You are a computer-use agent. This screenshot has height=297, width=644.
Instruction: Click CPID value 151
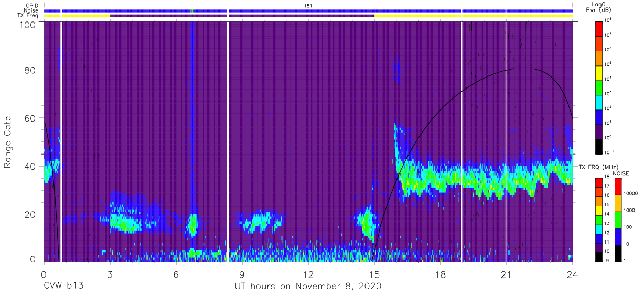(308, 5)
